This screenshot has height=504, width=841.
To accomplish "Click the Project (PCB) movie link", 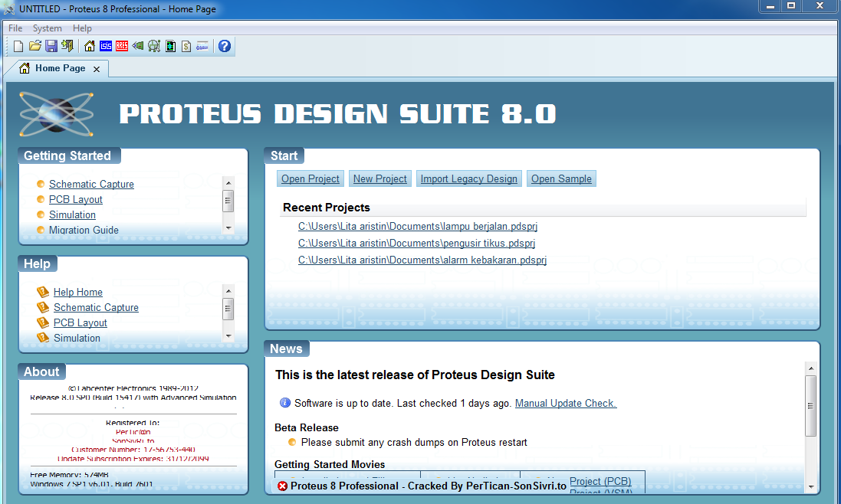I will click(600, 481).
